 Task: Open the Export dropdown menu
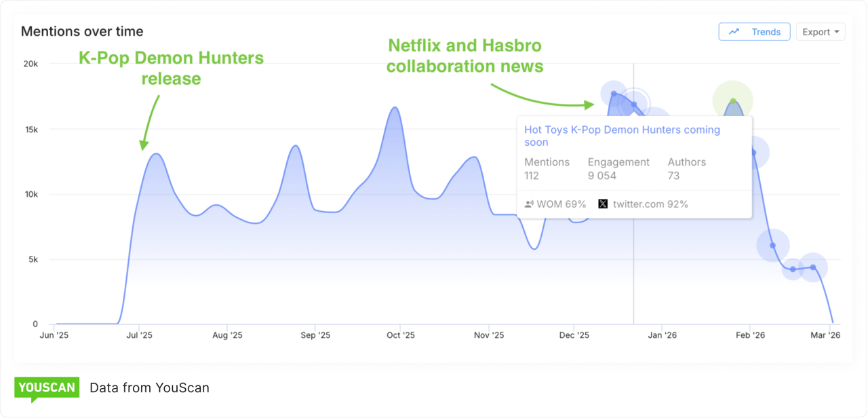tap(821, 31)
